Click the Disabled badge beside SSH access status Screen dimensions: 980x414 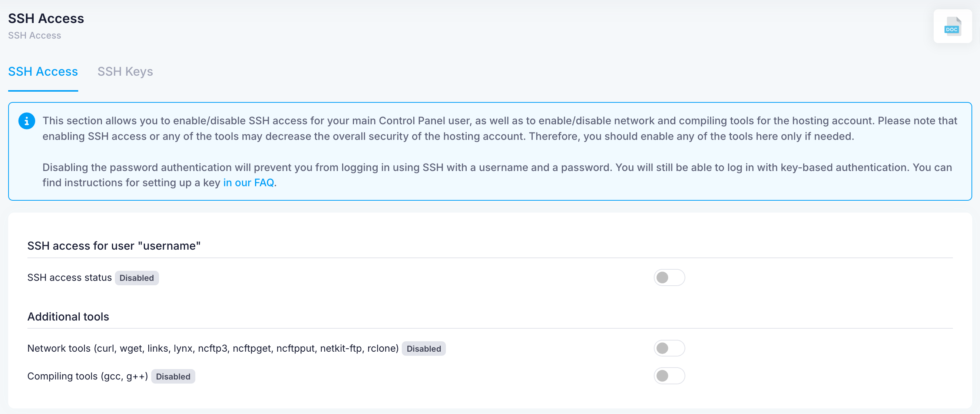point(136,278)
